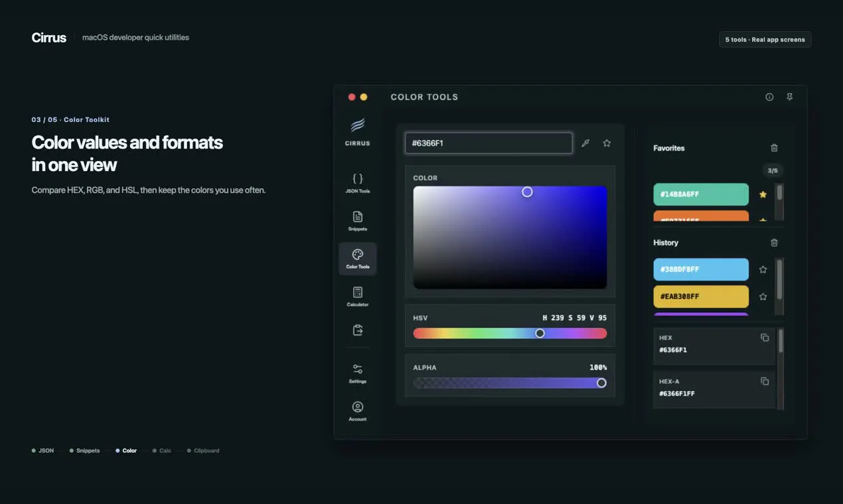
Task: Go to the Clipboard slide indicator
Action: click(x=203, y=450)
